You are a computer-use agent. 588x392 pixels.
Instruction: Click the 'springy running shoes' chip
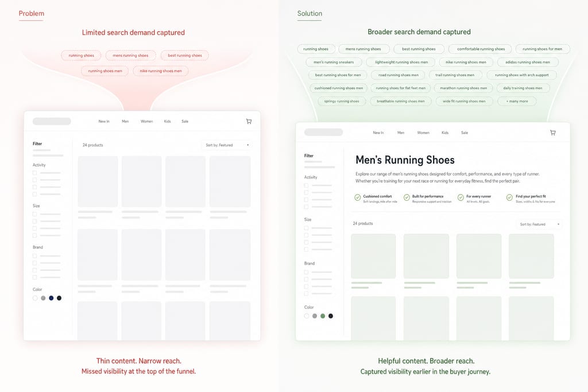(x=342, y=101)
